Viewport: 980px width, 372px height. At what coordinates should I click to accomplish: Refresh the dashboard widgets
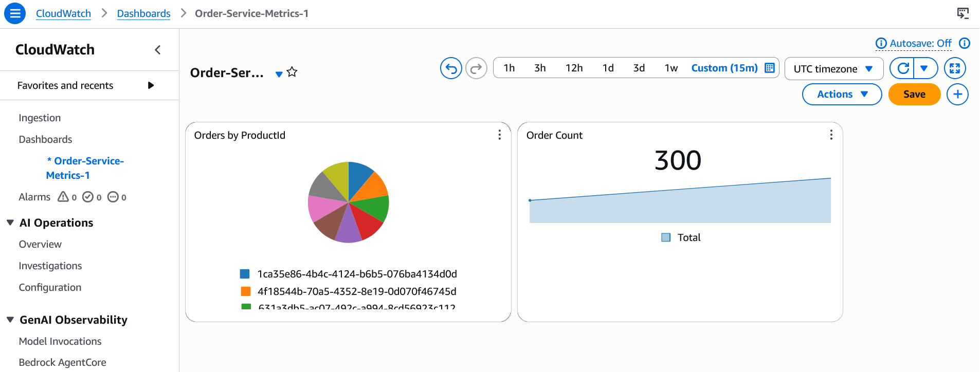pyautogui.click(x=903, y=68)
